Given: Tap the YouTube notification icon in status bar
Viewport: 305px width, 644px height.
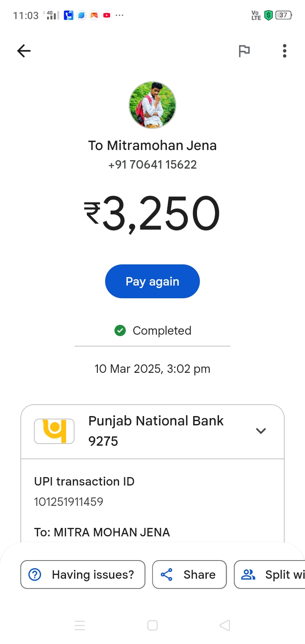Looking at the screenshot, I should coord(107,16).
